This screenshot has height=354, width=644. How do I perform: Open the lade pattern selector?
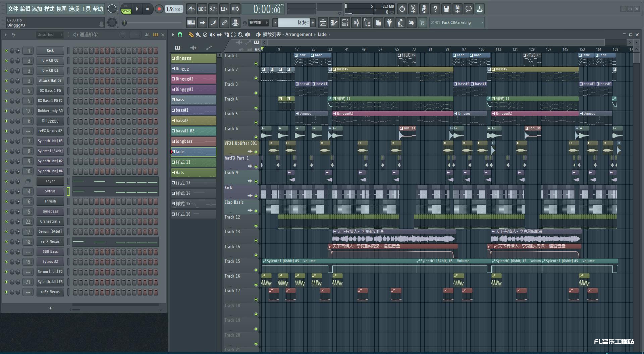[294, 22]
